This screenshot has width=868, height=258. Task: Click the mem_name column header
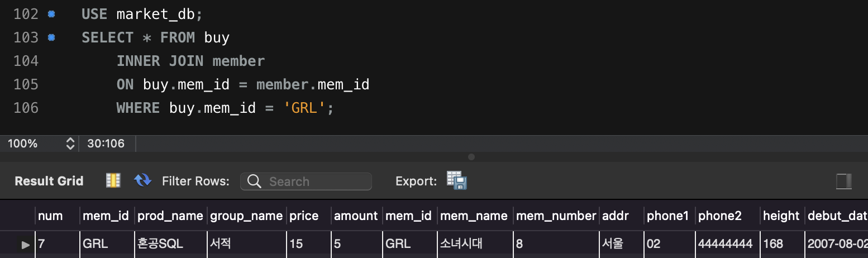[475, 216]
